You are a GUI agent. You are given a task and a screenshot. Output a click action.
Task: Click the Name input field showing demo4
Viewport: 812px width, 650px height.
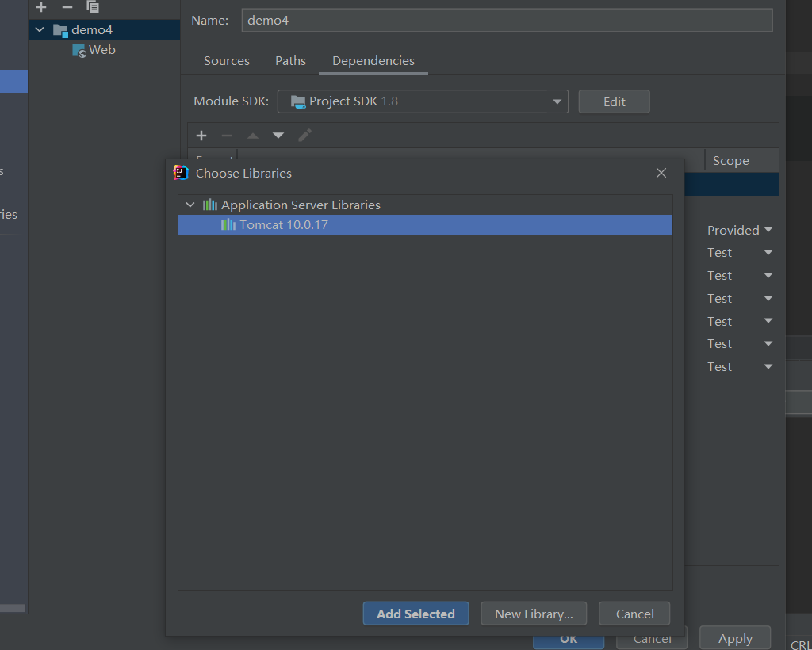[x=507, y=20]
